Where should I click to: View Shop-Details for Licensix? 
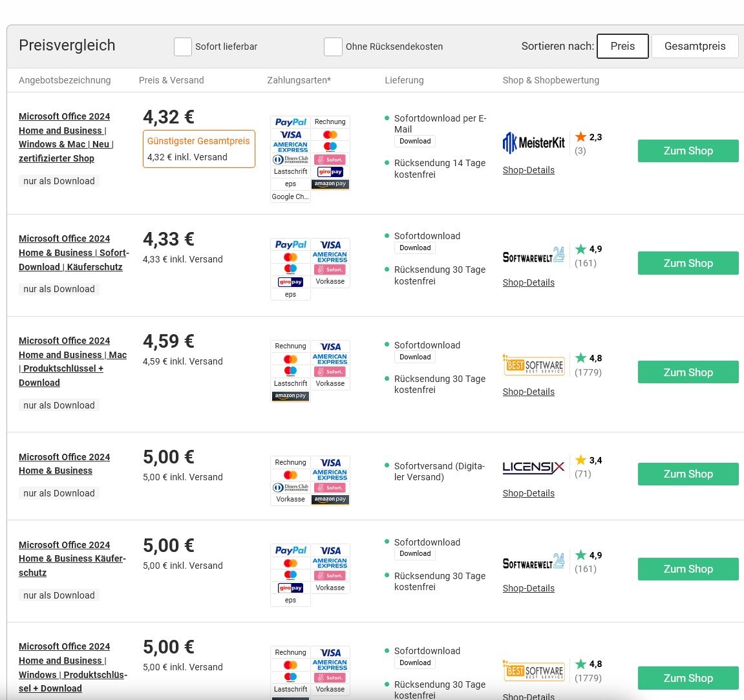click(x=529, y=493)
